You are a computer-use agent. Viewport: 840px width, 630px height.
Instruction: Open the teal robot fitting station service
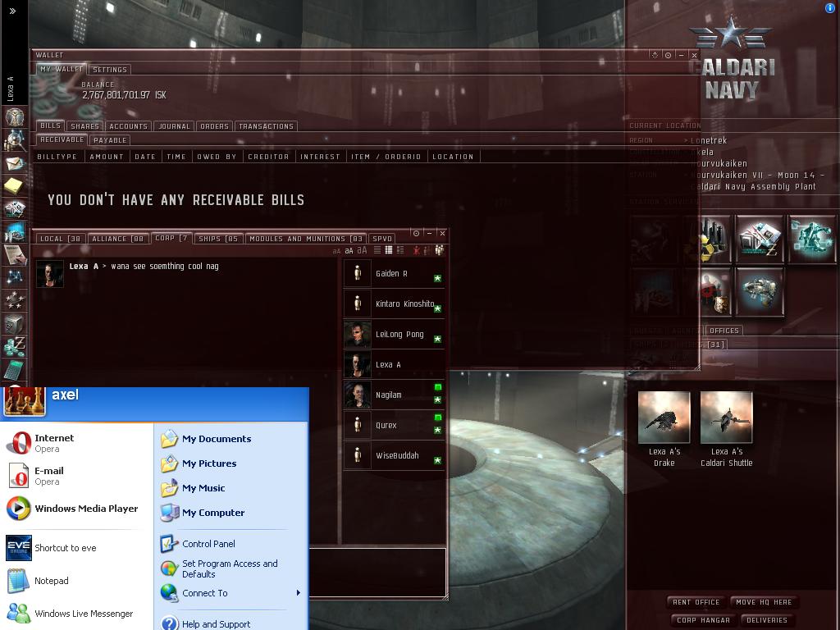coord(812,239)
